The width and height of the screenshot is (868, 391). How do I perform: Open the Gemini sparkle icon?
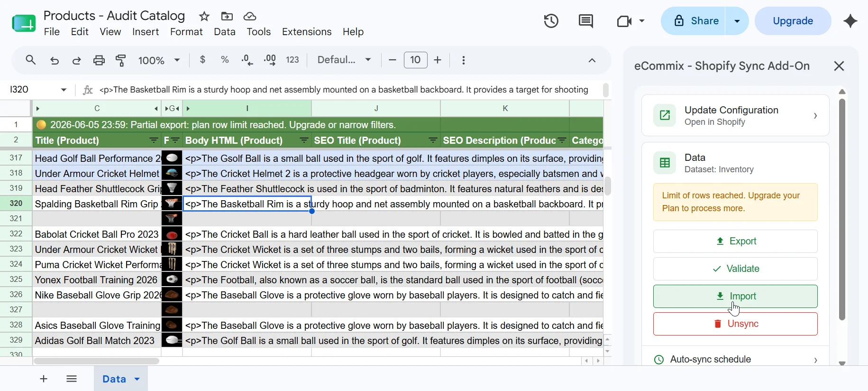pos(850,21)
